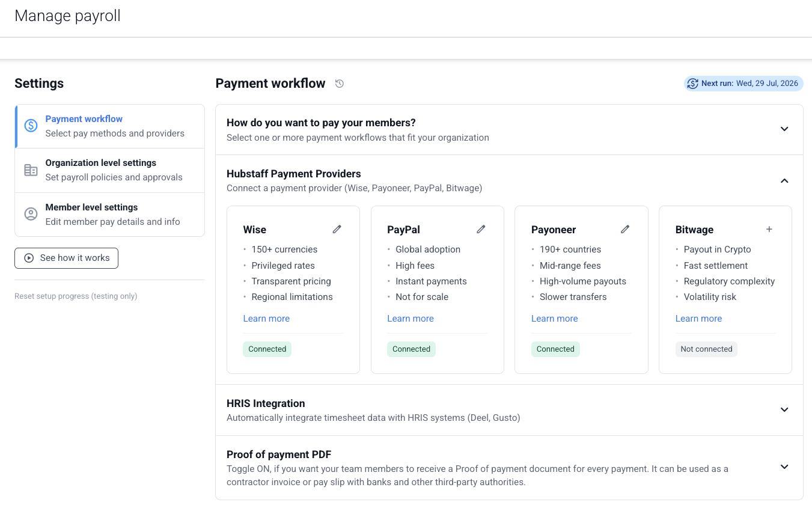Click the Next run sync icon badge
The image size is (812, 511).
click(x=692, y=84)
